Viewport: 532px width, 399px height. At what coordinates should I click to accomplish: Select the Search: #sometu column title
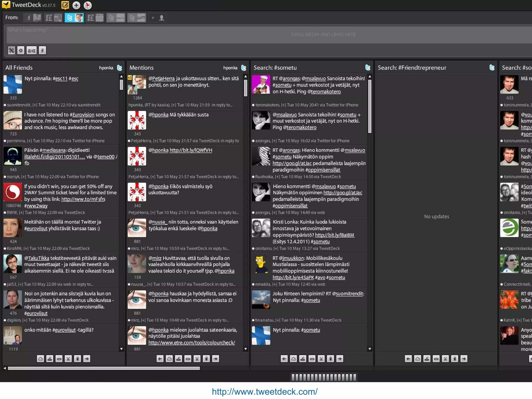[x=275, y=68]
